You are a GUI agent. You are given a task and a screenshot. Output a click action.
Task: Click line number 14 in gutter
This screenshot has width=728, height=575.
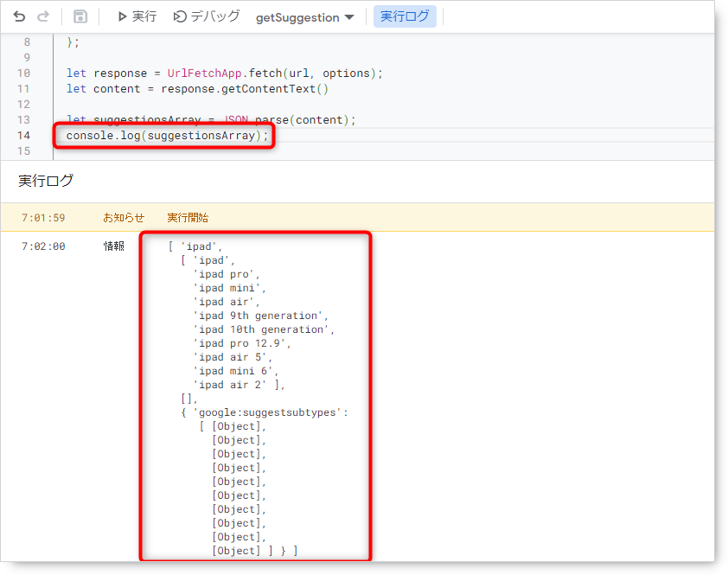[x=23, y=135]
